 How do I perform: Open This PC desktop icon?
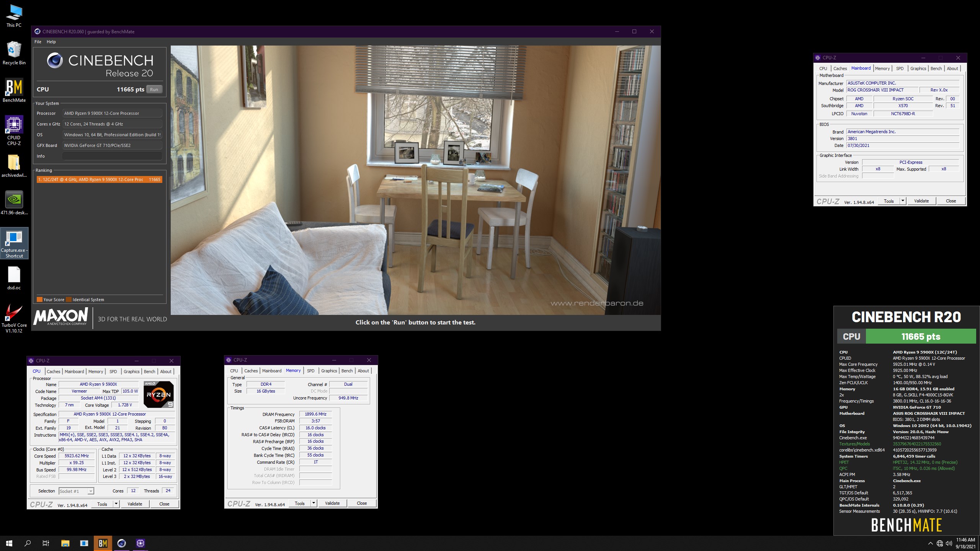tap(14, 16)
